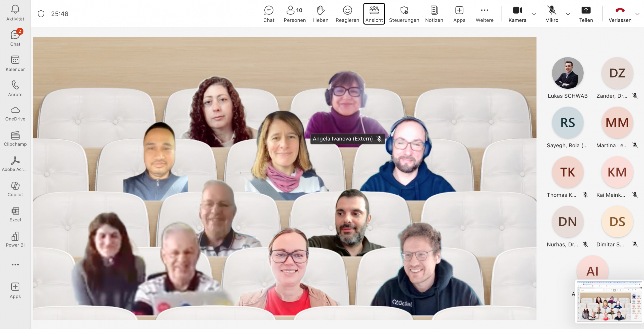Open Copilot in the sidebar
This screenshot has width=644, height=329.
[x=15, y=189]
